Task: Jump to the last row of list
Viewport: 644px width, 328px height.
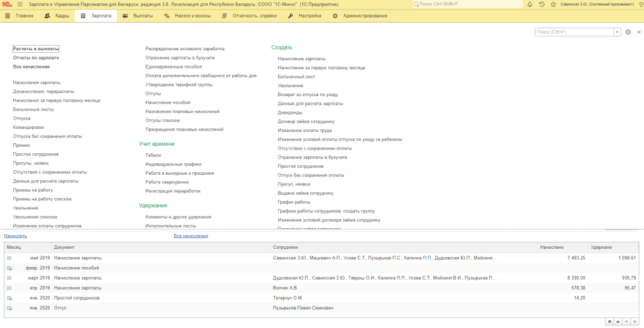Action: pos(636,321)
